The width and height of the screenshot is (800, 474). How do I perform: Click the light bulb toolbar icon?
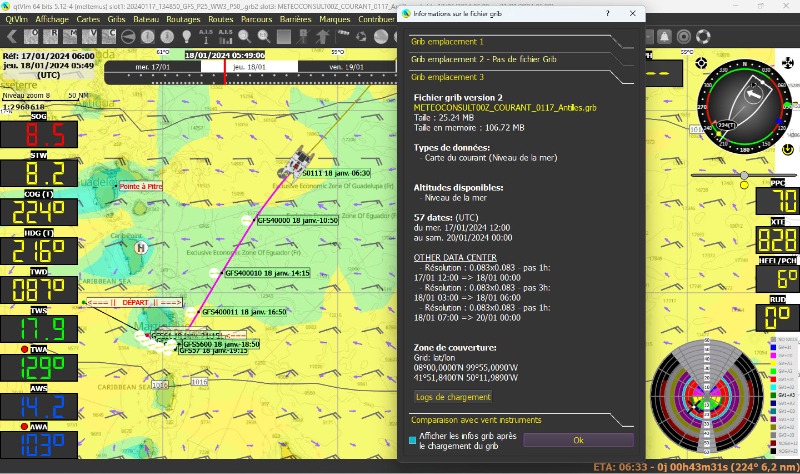click(x=187, y=36)
